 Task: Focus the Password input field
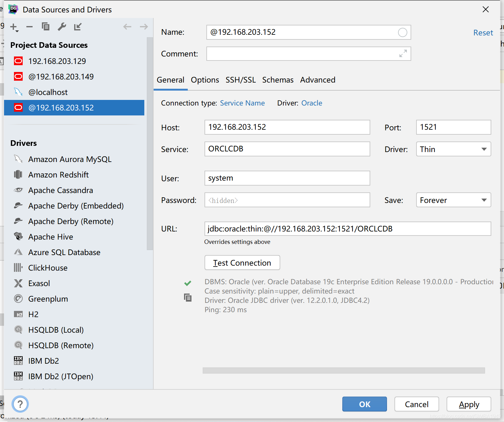[287, 200]
